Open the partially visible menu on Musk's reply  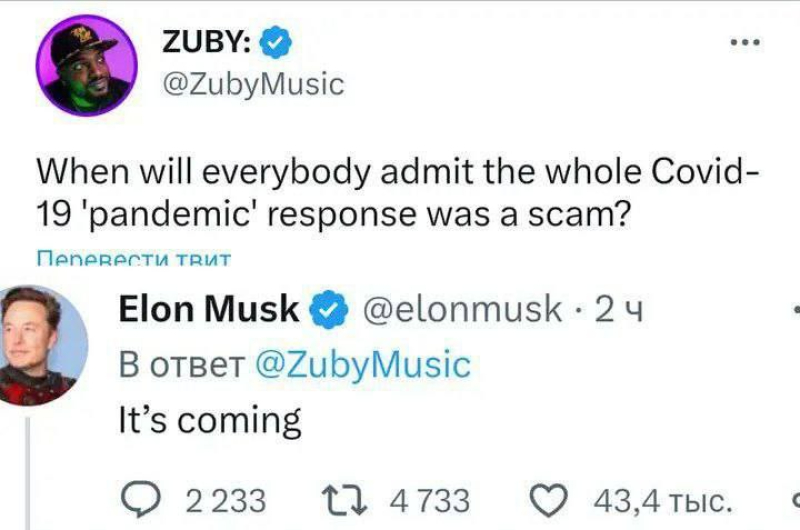click(x=796, y=309)
